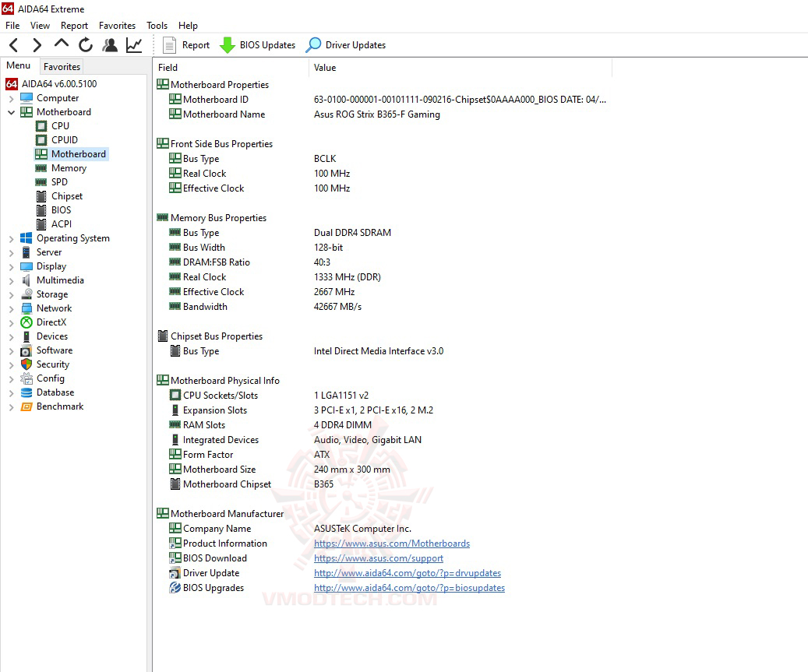Switch to the Menu tab in the side panel
This screenshot has height=672, width=808.
pos(19,65)
